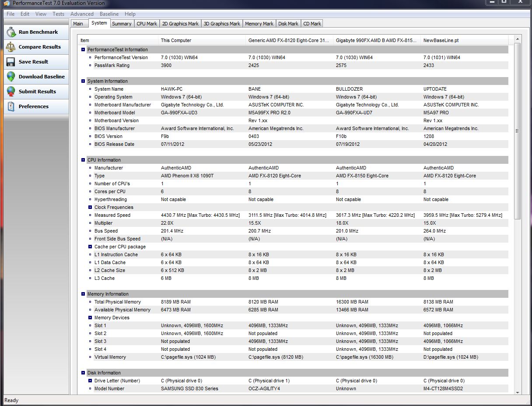Screen dimensions: 532x406
Task: Click the PerformanceTest title bar app icon
Action: [x=7, y=3]
